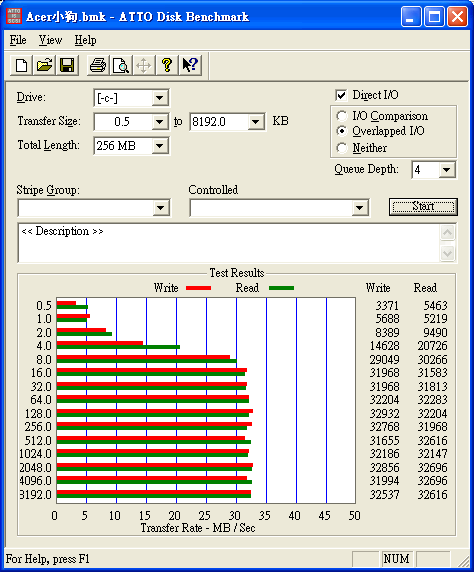Viewport: 474px width, 572px height.
Task: Select the I/O Comparison radio button
Action: (x=342, y=116)
